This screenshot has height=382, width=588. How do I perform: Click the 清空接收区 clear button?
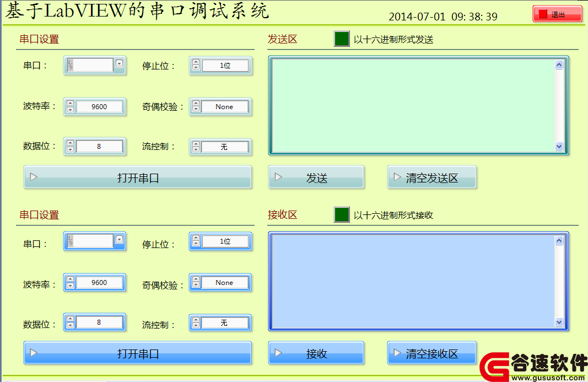pyautogui.click(x=431, y=353)
